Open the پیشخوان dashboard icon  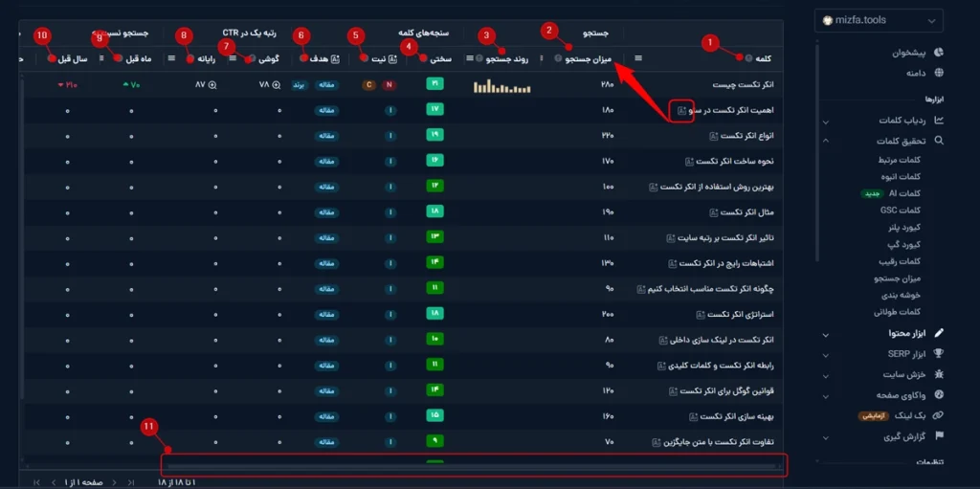pos(938,54)
